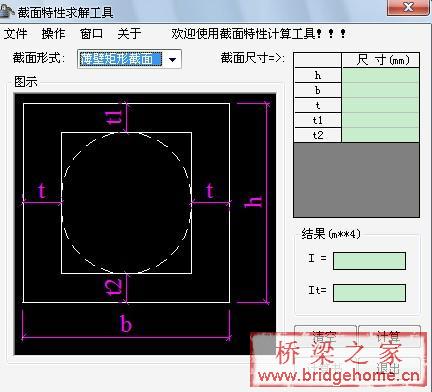Click the 尺寸(mm) column header
This screenshot has width=432, height=392.
pyautogui.click(x=380, y=60)
